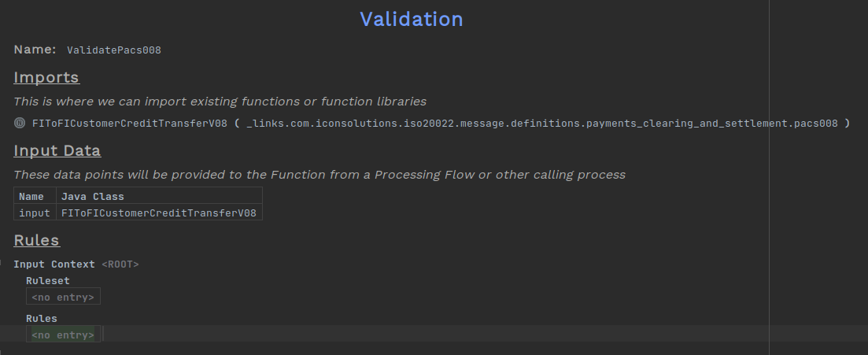
Task: Select the Input Context label
Action: pos(54,264)
